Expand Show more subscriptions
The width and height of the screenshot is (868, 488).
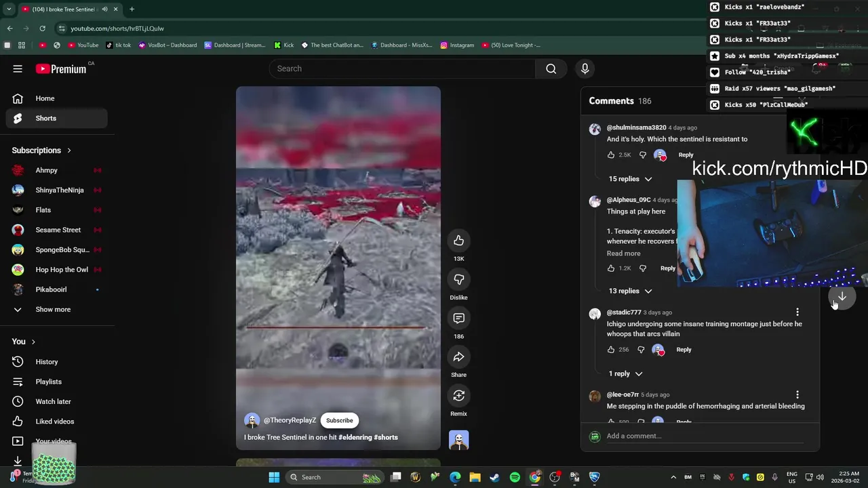coord(53,309)
